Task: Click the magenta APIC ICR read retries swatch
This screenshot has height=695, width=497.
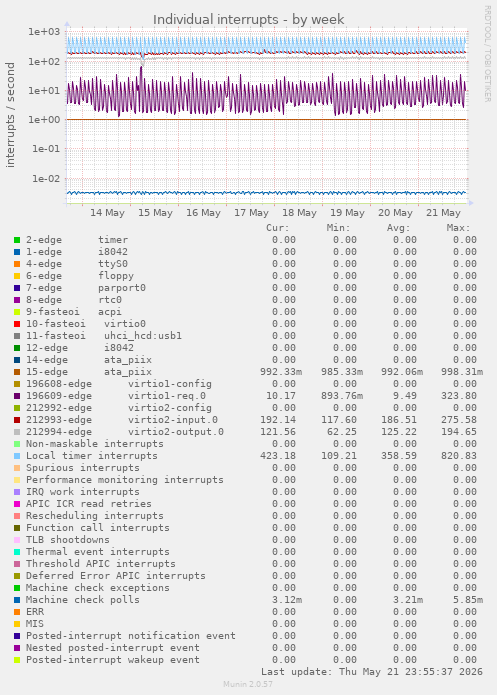Action: 17,504
